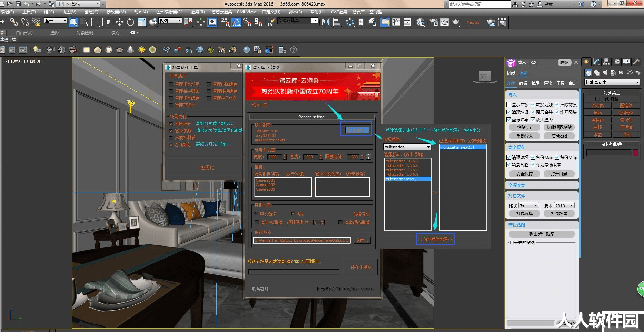Select the Link tool in main toolbar
Viewport: 644px width, 332px height.
(x=13, y=22)
